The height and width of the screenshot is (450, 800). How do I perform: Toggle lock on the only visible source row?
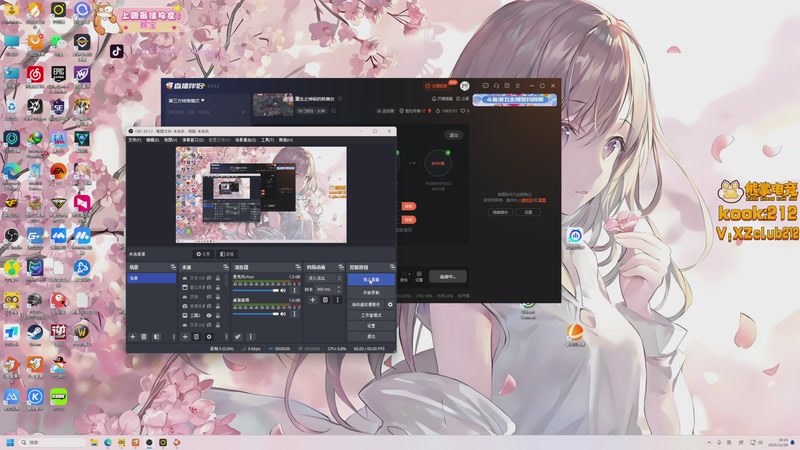point(218,316)
